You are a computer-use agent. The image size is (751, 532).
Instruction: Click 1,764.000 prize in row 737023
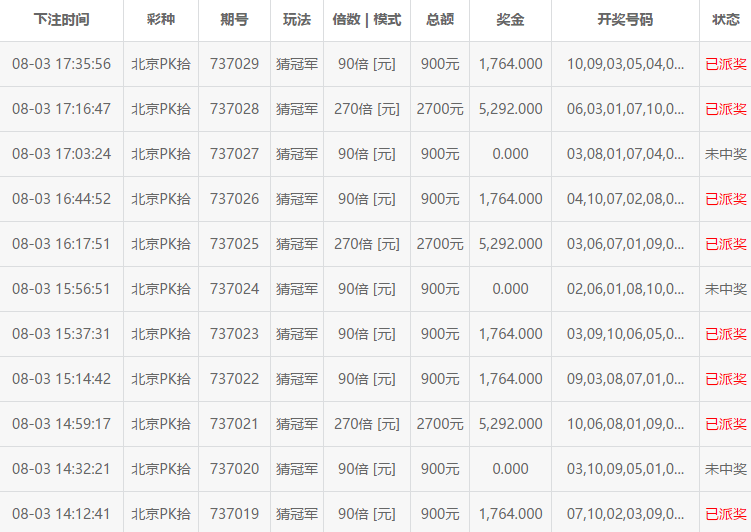(x=510, y=334)
